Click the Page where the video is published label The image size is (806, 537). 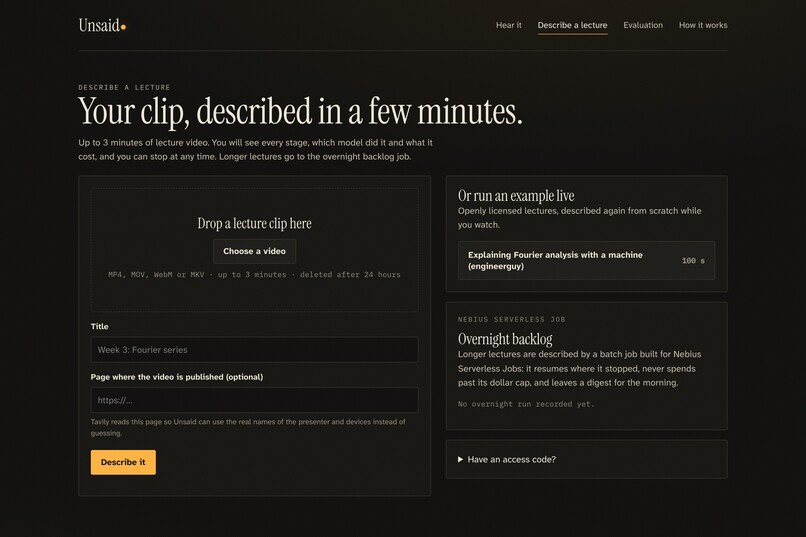177,377
